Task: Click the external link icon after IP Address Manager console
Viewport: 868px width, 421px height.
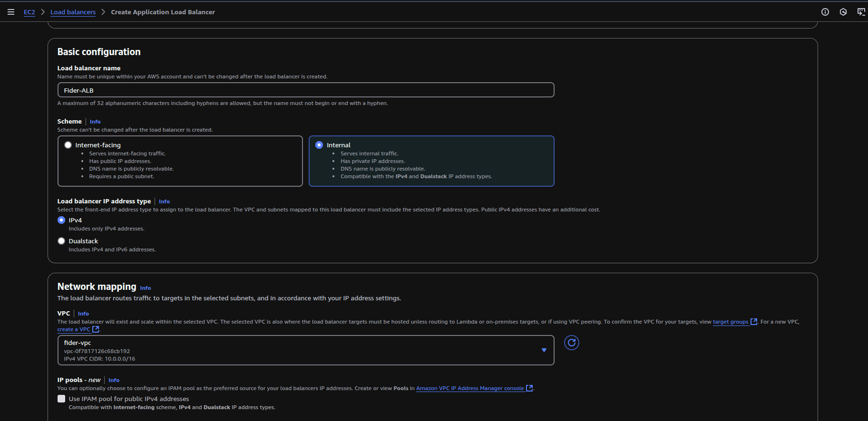Action: pyautogui.click(x=529, y=388)
